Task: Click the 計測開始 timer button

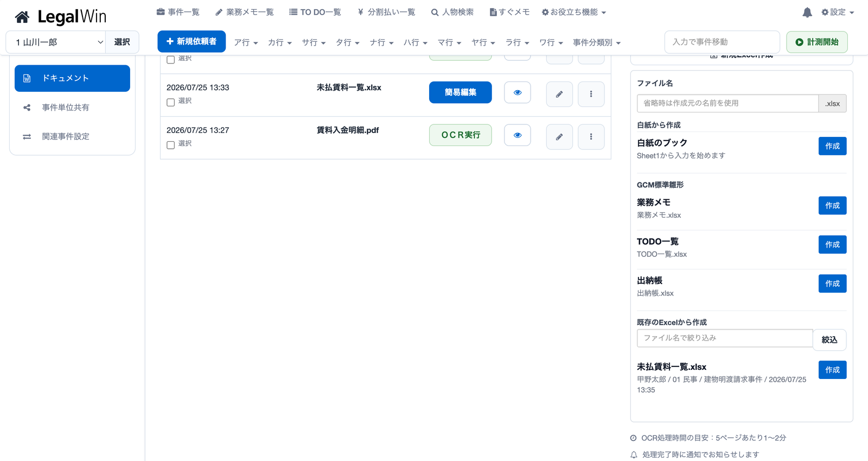Action: [x=817, y=42]
